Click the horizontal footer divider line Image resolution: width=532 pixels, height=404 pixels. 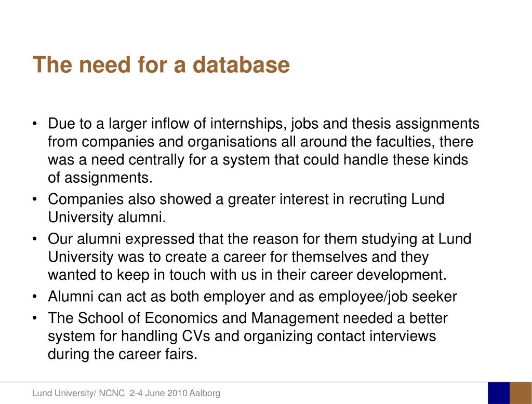coord(244,382)
